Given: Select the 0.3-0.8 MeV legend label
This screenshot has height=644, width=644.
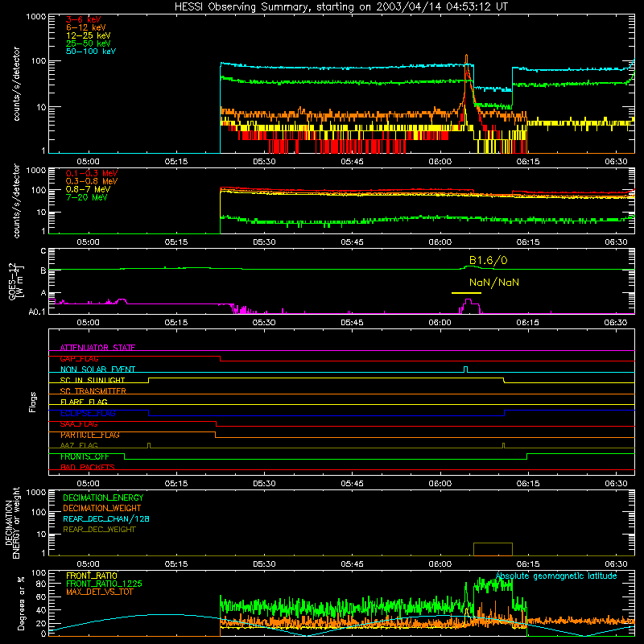Looking at the screenshot, I should click(x=92, y=181).
